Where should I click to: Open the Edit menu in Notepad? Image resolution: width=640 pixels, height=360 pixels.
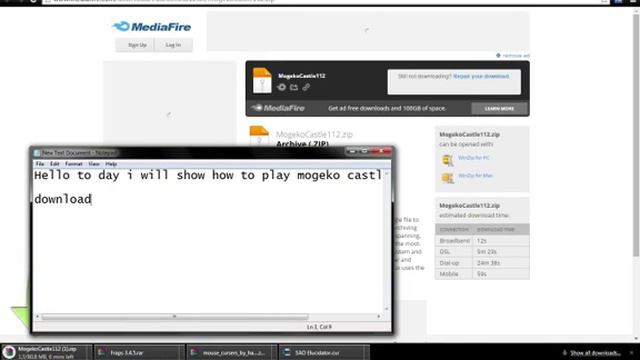pos(54,164)
